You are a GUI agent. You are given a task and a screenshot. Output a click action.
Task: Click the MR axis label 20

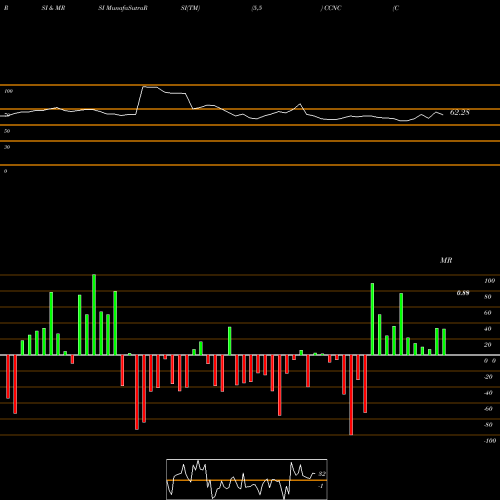pos(488,345)
